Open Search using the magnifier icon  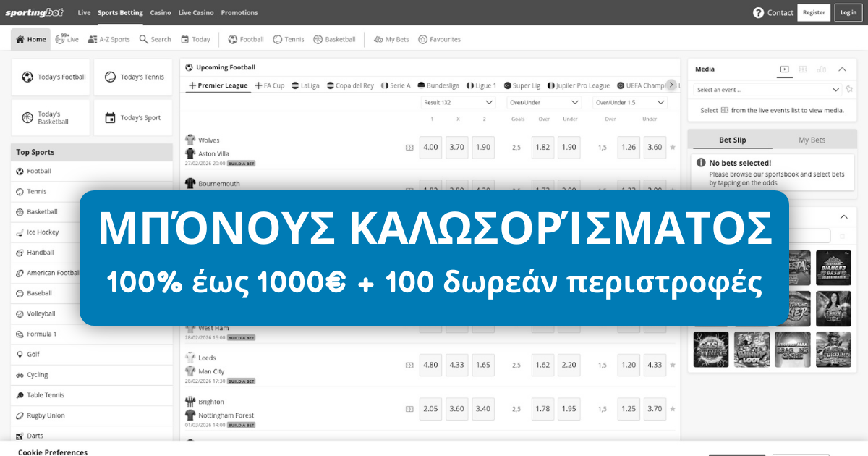tap(143, 39)
